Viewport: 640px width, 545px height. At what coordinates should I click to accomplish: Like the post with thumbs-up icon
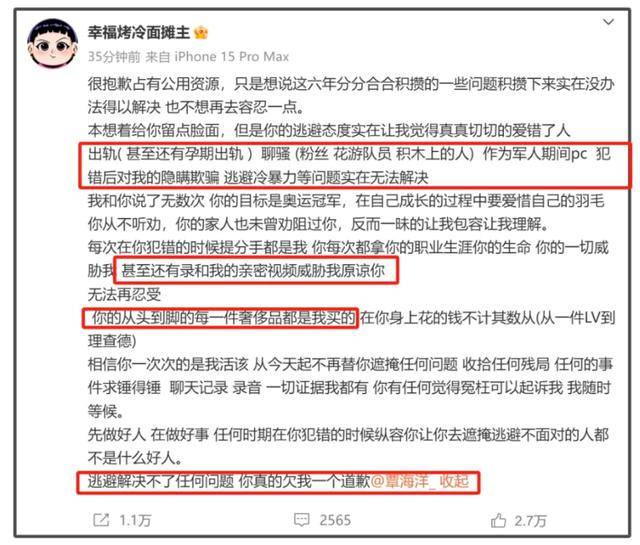point(498,520)
